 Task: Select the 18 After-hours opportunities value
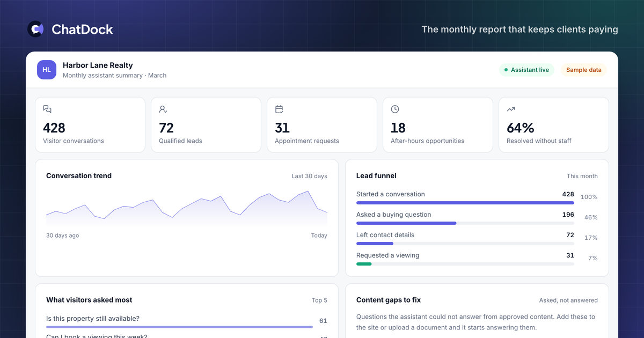pyautogui.click(x=398, y=128)
